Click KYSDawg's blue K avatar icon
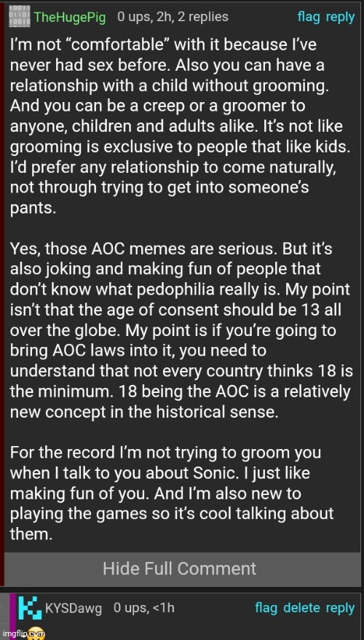Viewport: 364px width, 640px height. tap(30, 608)
